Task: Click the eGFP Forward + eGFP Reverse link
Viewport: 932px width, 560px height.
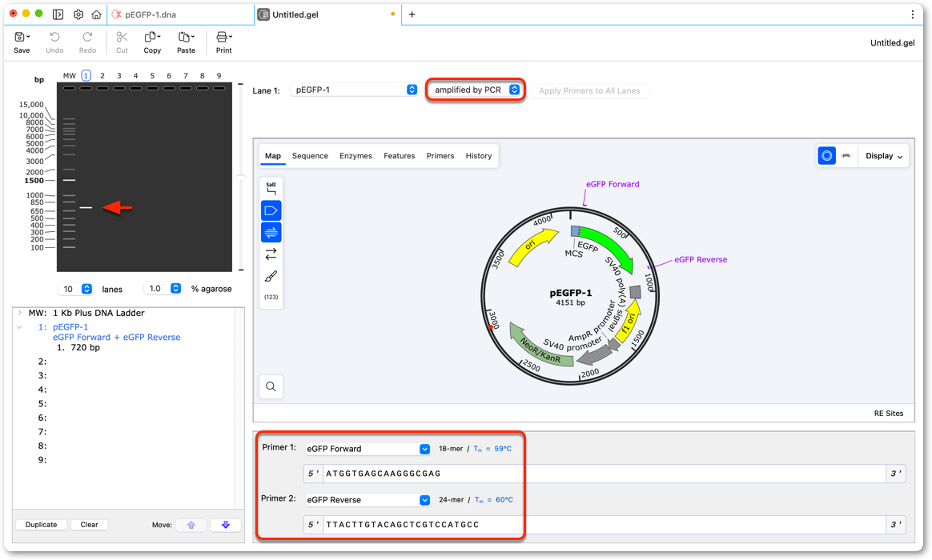Action: [x=117, y=338]
